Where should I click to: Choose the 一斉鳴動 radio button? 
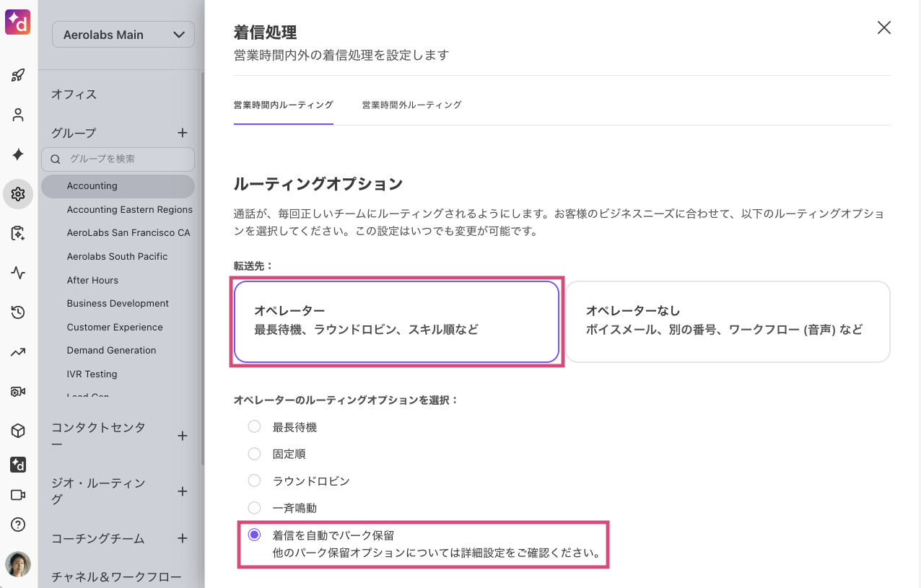tap(254, 508)
